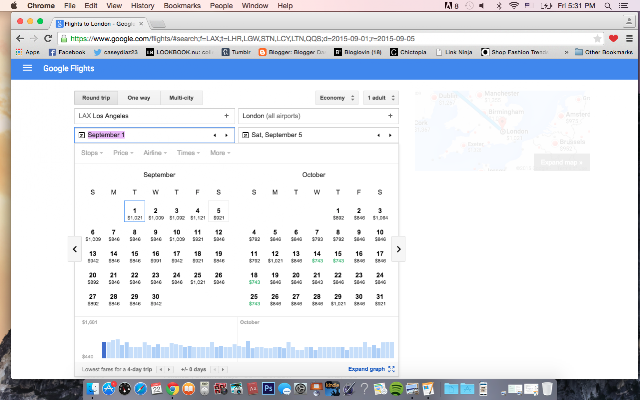
Task: Open the File menu in the menu bar
Action: pos(70,6)
